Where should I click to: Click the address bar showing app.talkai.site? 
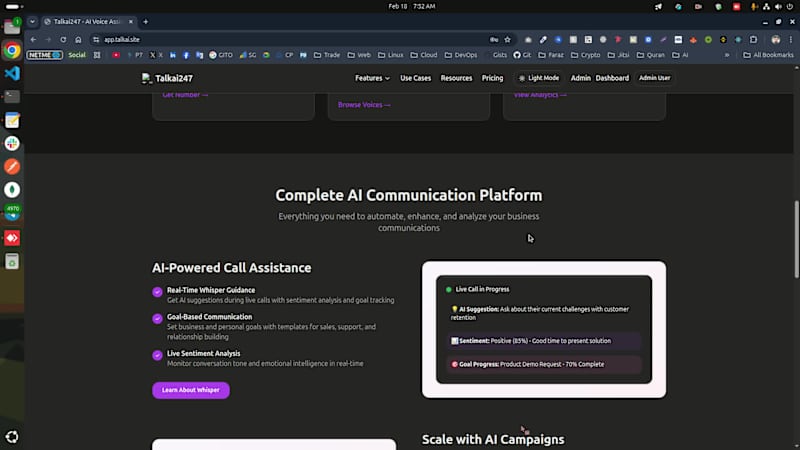click(291, 40)
